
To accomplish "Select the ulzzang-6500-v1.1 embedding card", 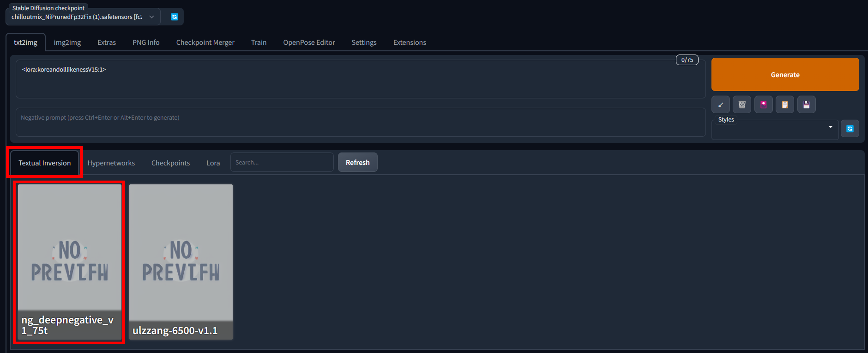I will tap(181, 261).
